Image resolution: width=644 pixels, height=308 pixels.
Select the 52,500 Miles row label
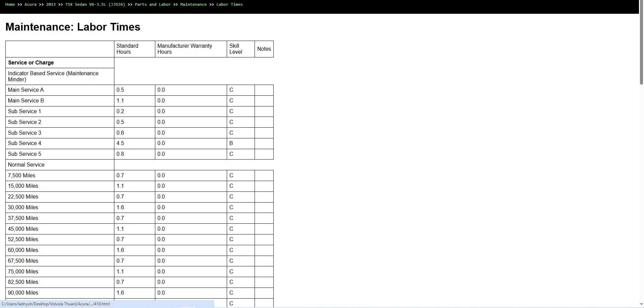23,239
